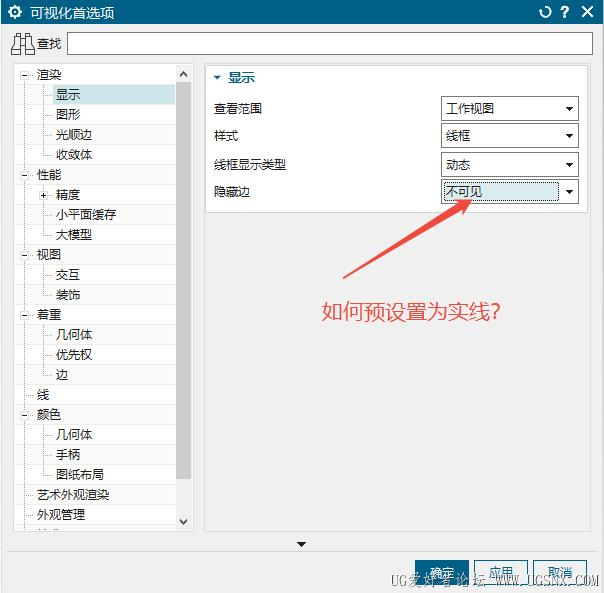Collapse the 性能 tree node
This screenshot has height=593, width=604.
point(24,175)
